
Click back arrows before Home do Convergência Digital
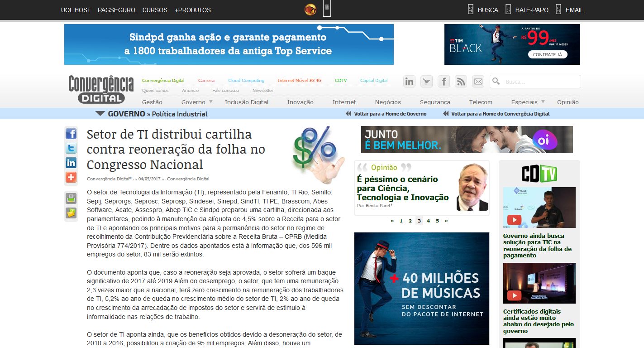click(x=446, y=114)
